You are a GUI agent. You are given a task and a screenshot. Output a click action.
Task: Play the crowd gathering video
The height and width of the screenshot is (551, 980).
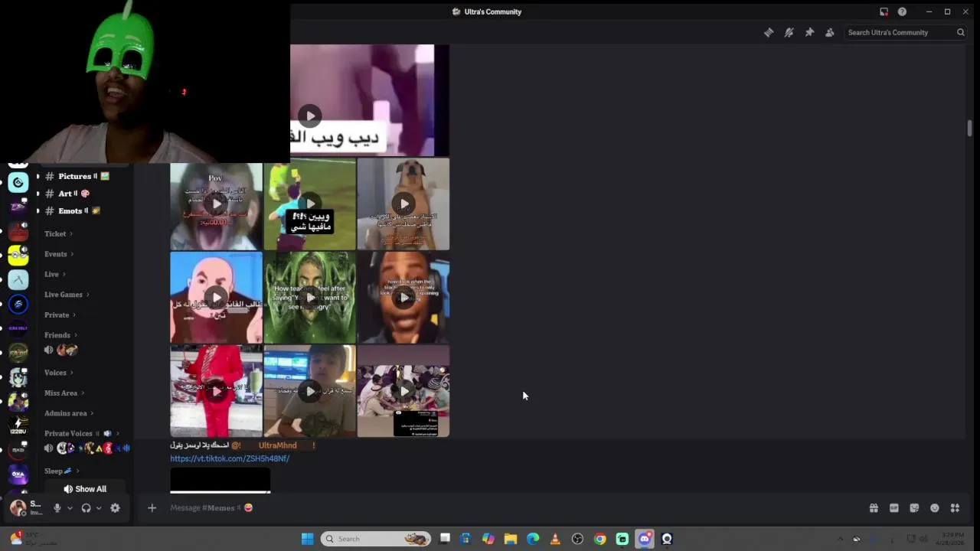403,391
